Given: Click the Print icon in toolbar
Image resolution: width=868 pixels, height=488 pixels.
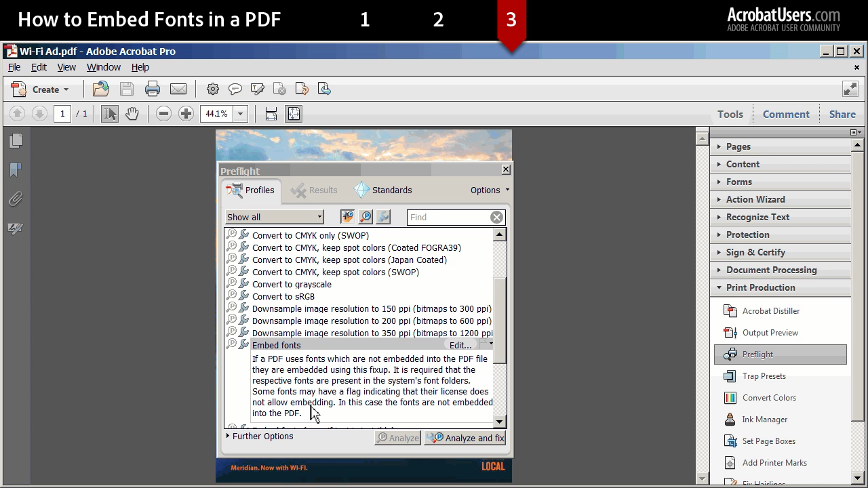Looking at the screenshot, I should coord(153,89).
